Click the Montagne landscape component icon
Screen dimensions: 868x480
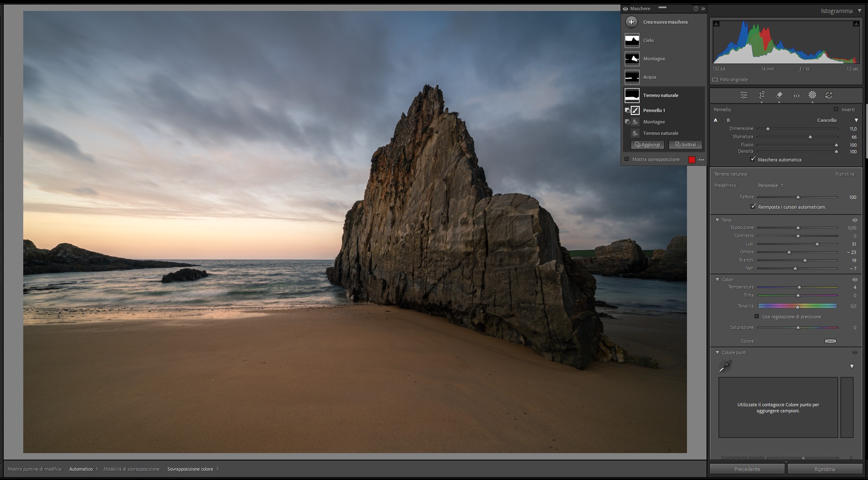pyautogui.click(x=635, y=122)
